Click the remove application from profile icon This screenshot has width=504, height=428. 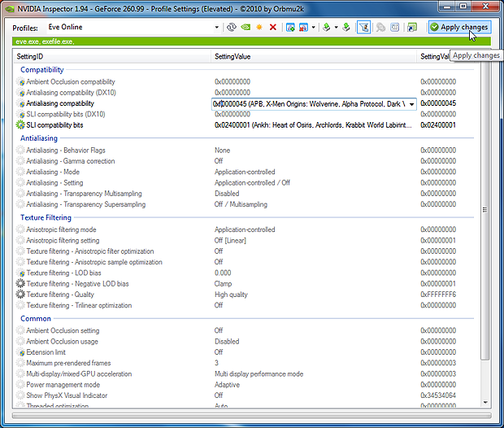pyautogui.click(x=303, y=28)
